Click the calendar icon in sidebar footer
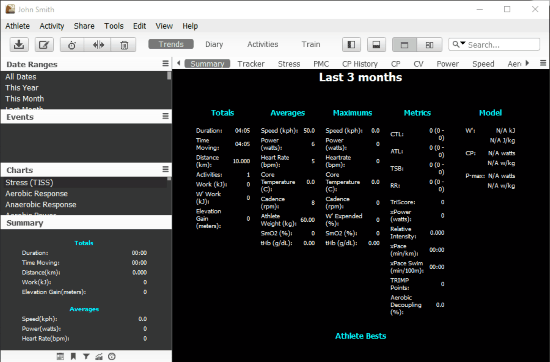 point(60,356)
